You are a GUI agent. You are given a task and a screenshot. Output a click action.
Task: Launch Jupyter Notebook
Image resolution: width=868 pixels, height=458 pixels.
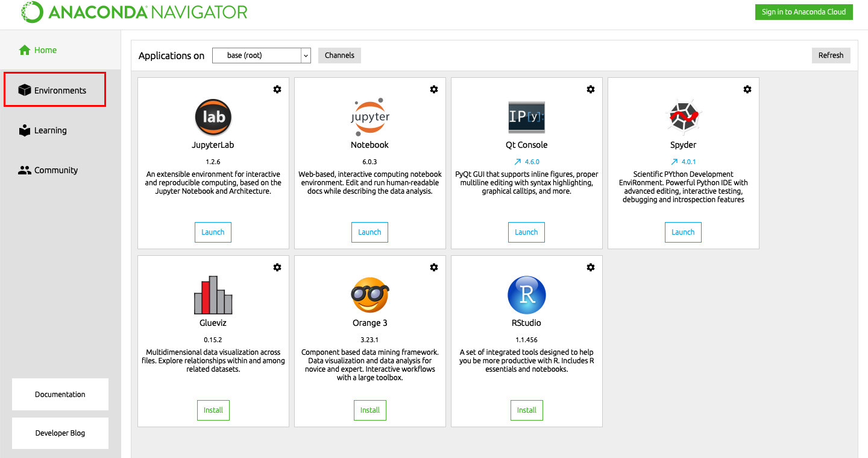point(370,232)
